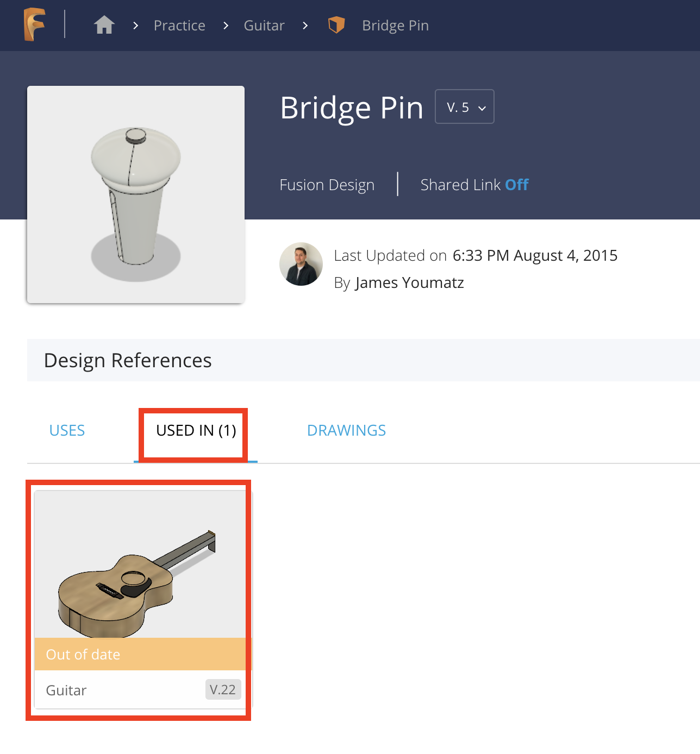Click the Out of date banner
The height and width of the screenshot is (754, 700).
[140, 654]
